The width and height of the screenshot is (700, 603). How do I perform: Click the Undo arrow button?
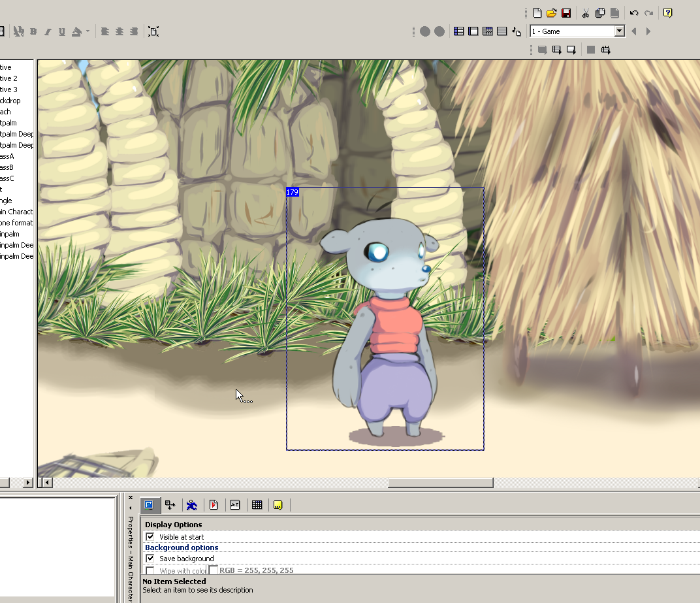pos(633,13)
